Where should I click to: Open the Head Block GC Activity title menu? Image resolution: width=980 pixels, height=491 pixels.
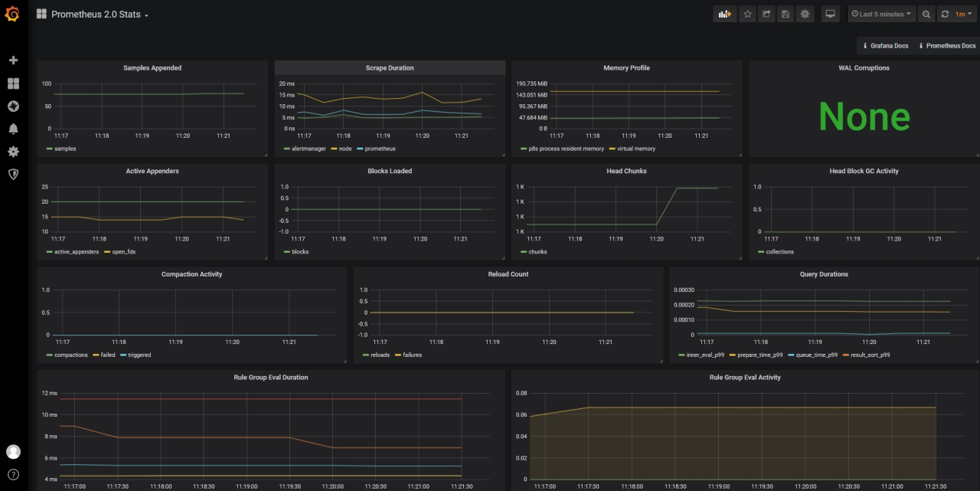pyautogui.click(x=864, y=171)
